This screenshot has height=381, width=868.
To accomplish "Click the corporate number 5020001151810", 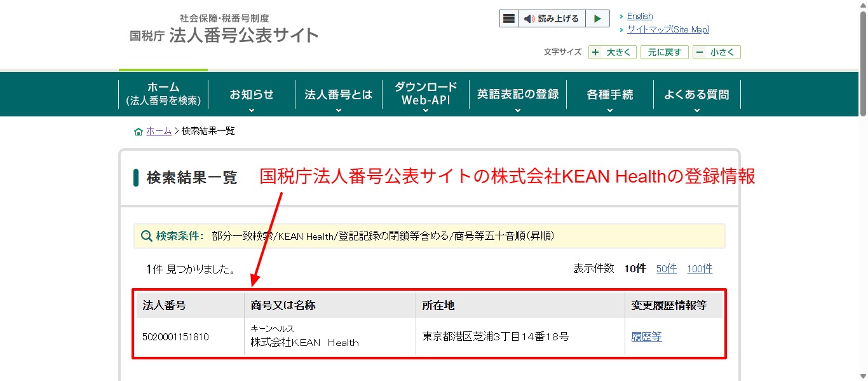I will point(176,336).
